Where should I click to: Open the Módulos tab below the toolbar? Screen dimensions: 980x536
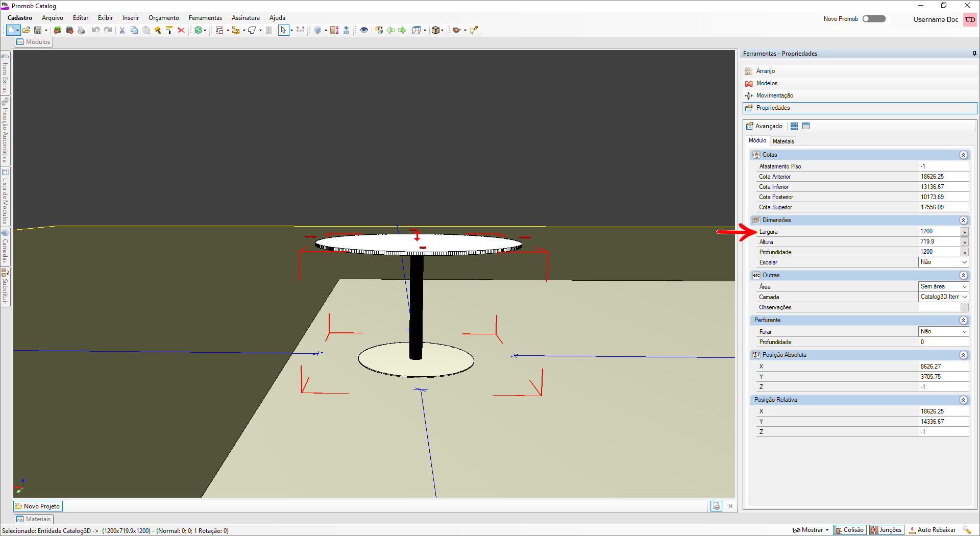tap(34, 42)
